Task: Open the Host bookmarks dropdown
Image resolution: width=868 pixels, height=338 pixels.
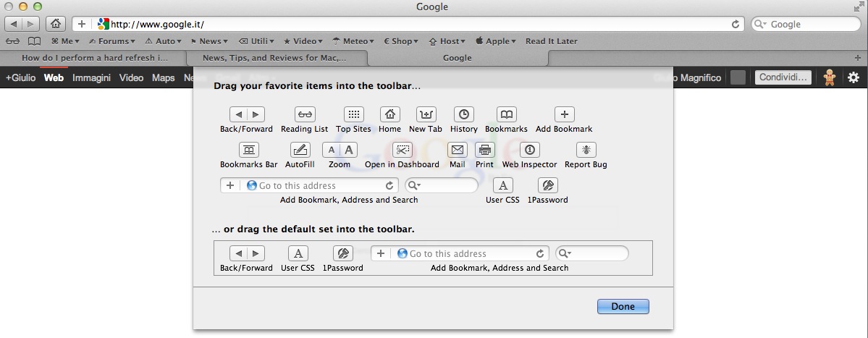Action: click(447, 41)
